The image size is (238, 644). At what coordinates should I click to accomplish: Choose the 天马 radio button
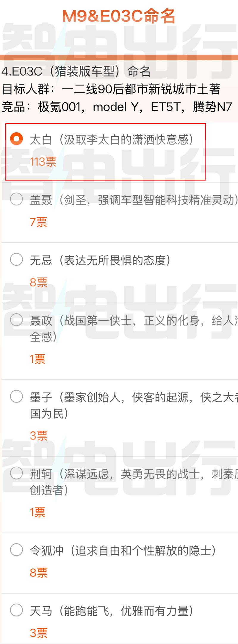pos(16,610)
